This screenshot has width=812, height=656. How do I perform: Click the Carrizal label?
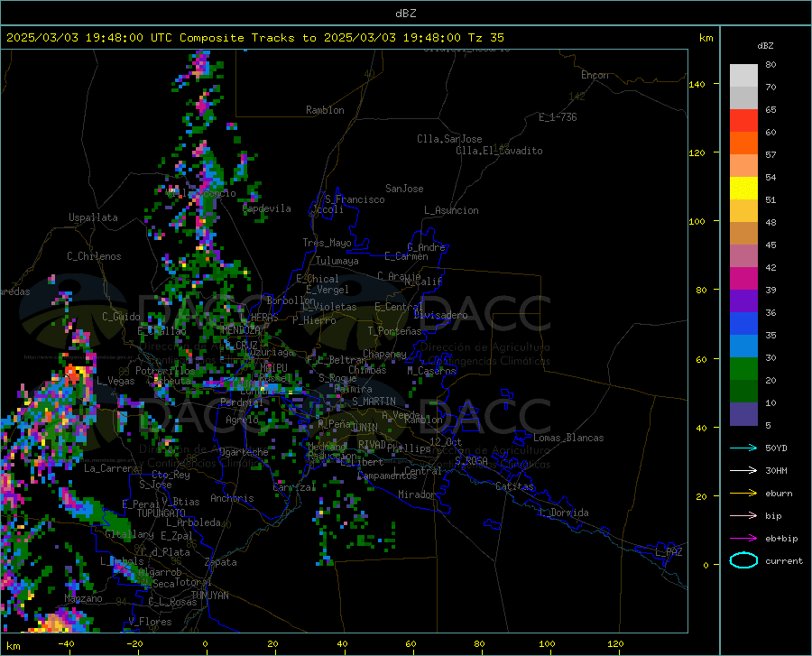(294, 487)
